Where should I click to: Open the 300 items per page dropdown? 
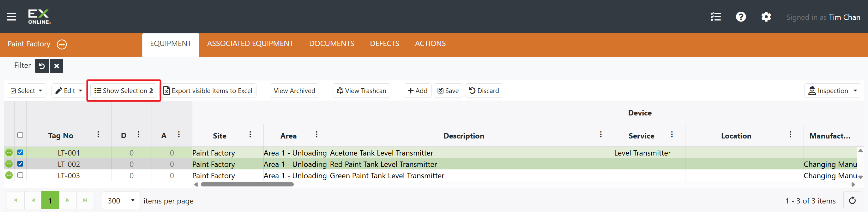click(x=121, y=201)
